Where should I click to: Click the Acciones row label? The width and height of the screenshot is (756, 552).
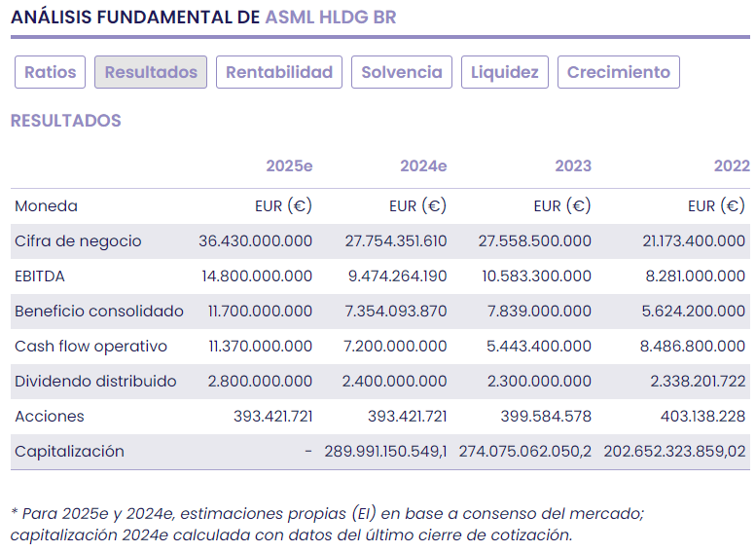[x=50, y=417]
